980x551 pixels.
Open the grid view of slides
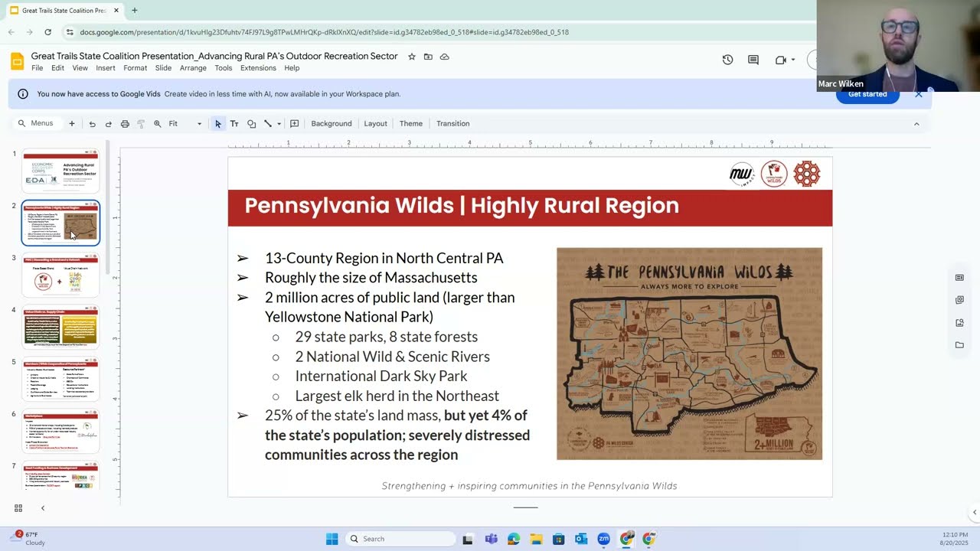pos(18,508)
